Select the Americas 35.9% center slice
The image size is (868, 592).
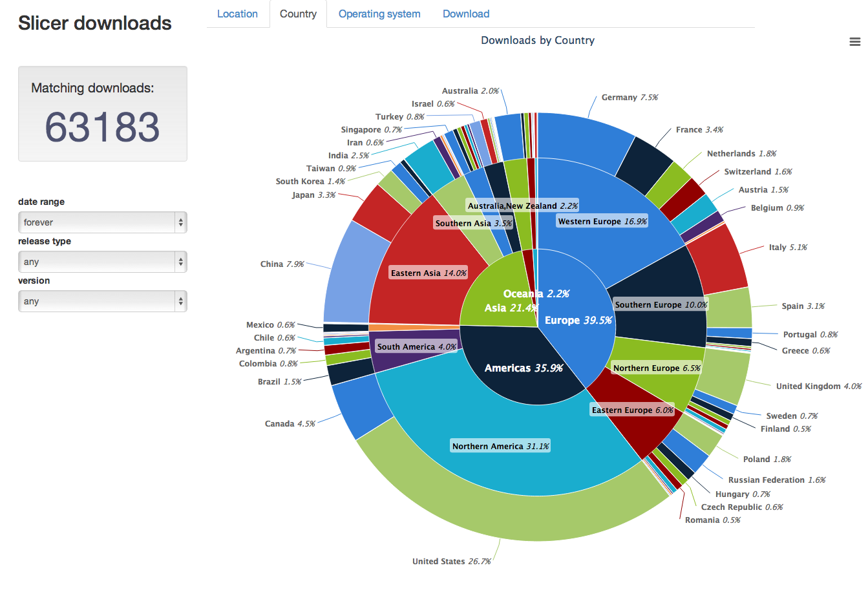[x=524, y=368]
